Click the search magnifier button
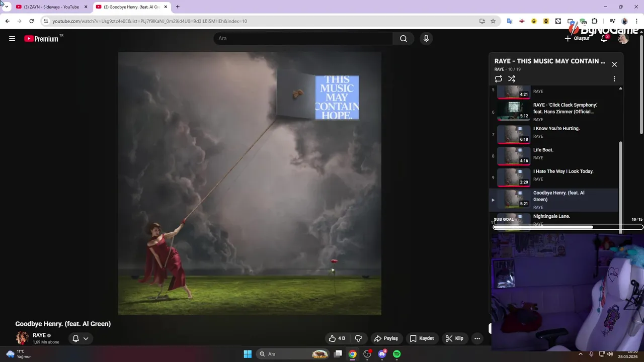 404,39
